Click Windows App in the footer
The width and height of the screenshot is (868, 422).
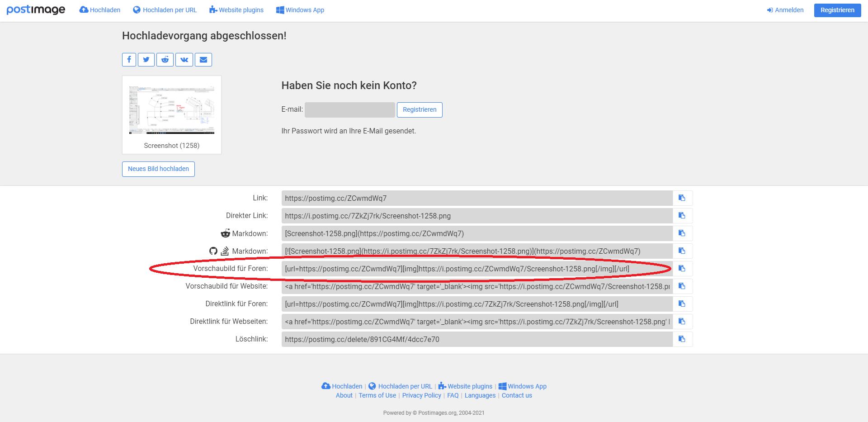(x=523, y=386)
